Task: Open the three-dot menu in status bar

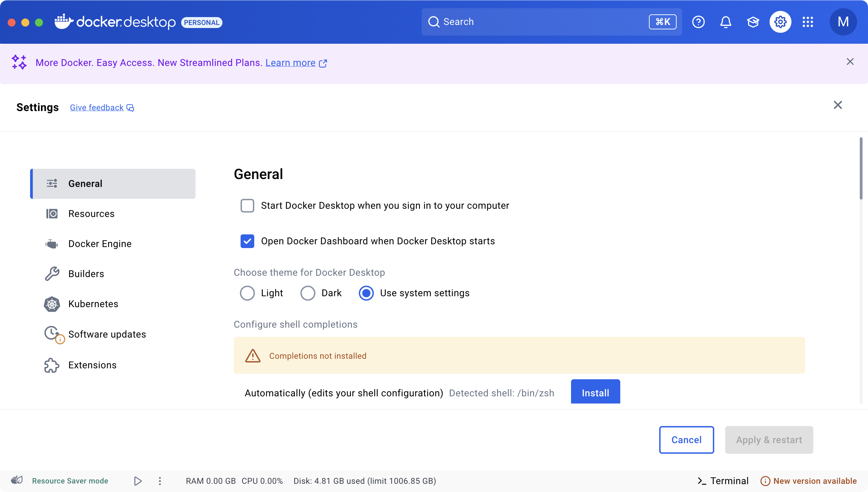Action: pyautogui.click(x=160, y=481)
